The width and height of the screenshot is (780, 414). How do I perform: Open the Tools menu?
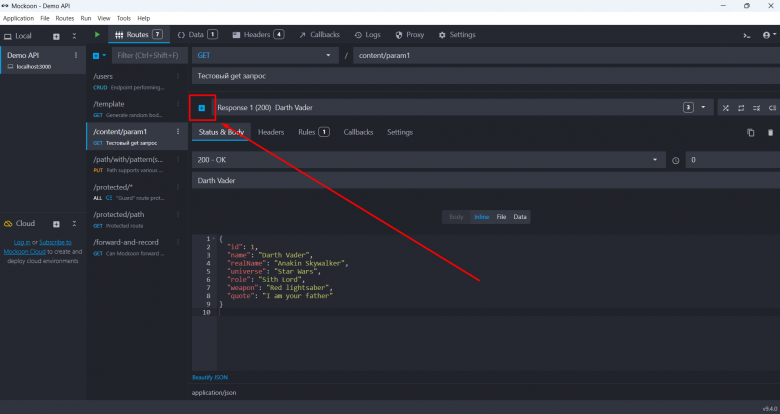[124, 18]
